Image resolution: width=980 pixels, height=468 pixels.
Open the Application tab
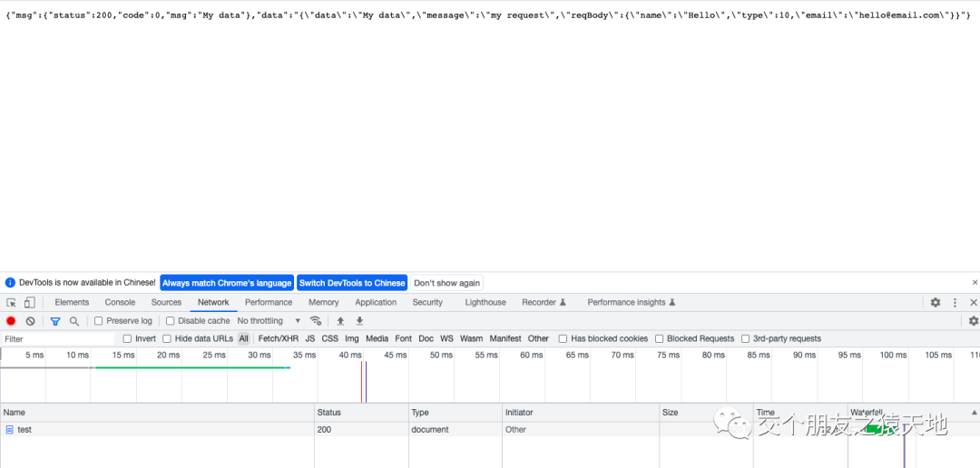(376, 302)
